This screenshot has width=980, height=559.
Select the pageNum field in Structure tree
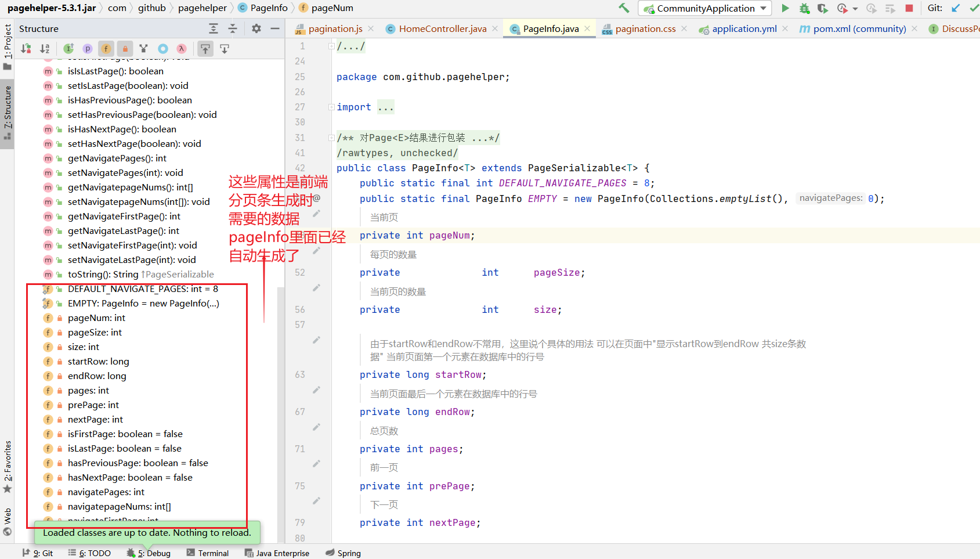pos(96,318)
